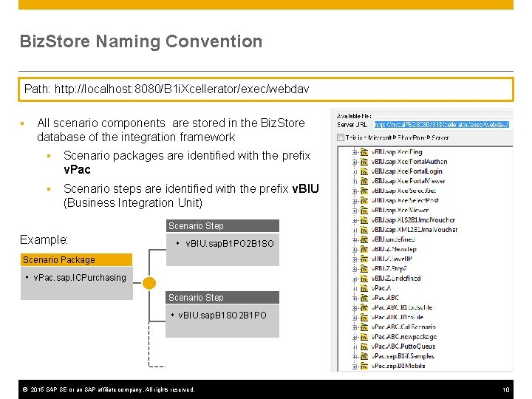Click the folder icon beside vBIU.sap.XcelViewer
Viewport: 532px width, 399px height.
click(x=364, y=211)
